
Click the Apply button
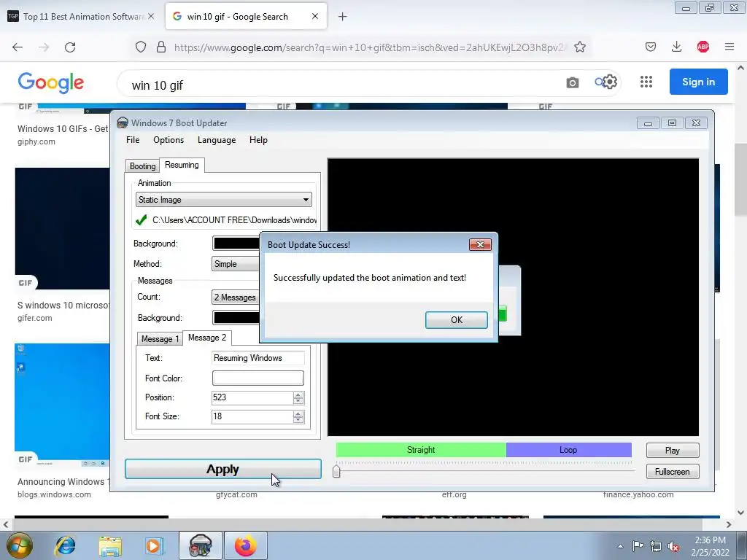223,469
